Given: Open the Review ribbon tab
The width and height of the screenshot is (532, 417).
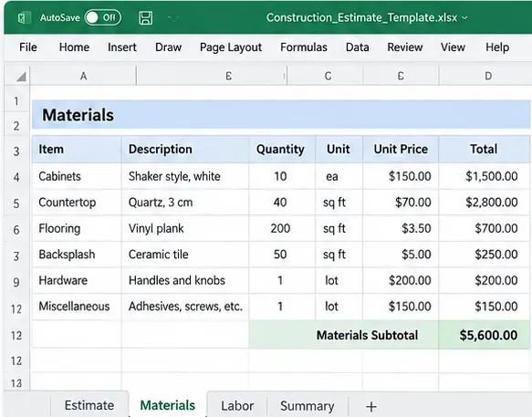Looking at the screenshot, I should click(405, 47).
